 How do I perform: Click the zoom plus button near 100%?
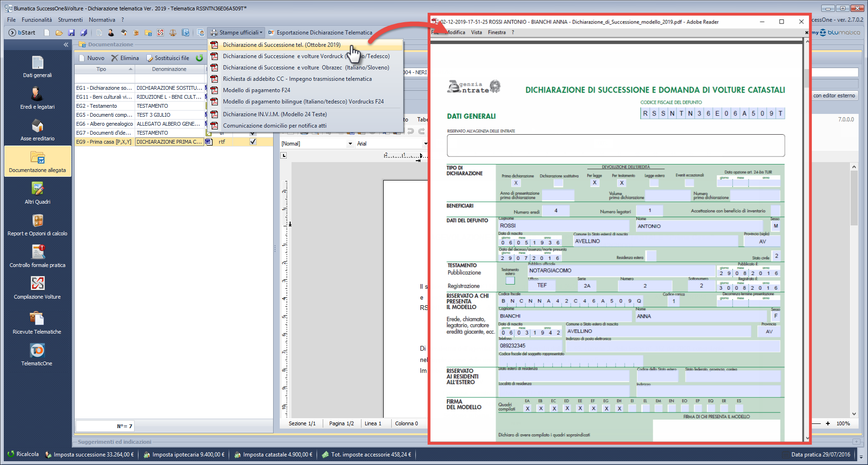pyautogui.click(x=828, y=423)
